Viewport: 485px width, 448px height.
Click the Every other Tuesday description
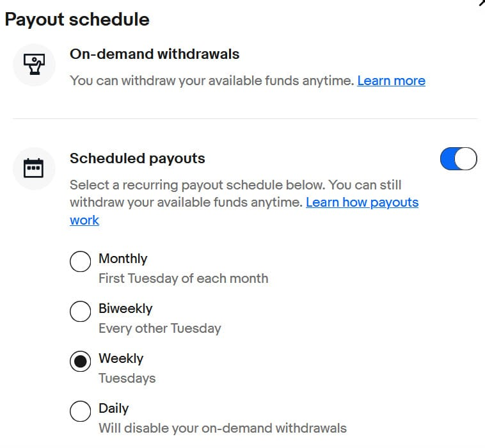pyautogui.click(x=160, y=328)
